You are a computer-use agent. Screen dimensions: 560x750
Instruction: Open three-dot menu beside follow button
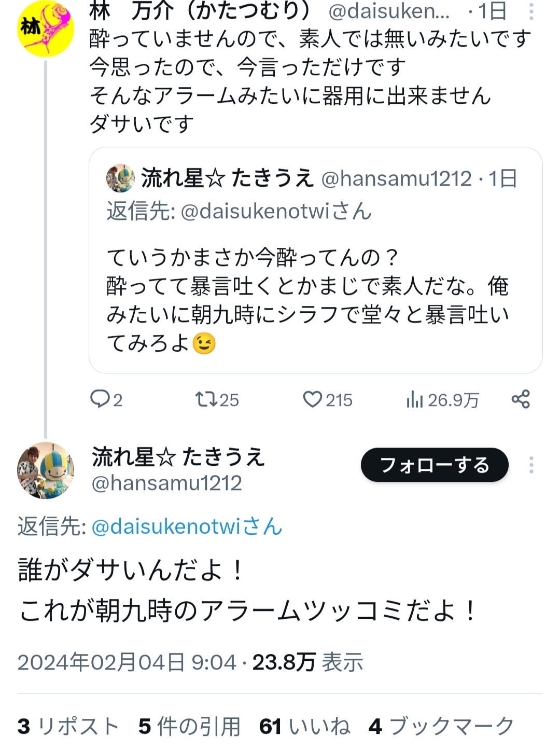[x=531, y=465]
